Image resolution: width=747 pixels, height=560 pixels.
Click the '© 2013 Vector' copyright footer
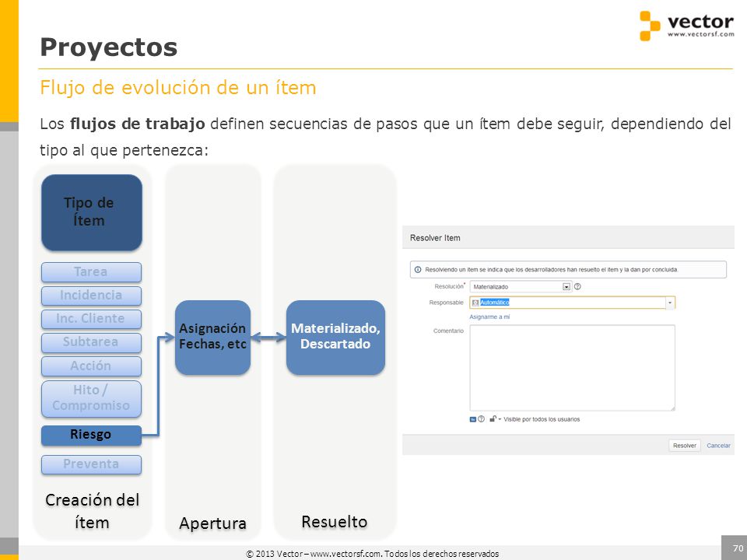coord(373,554)
